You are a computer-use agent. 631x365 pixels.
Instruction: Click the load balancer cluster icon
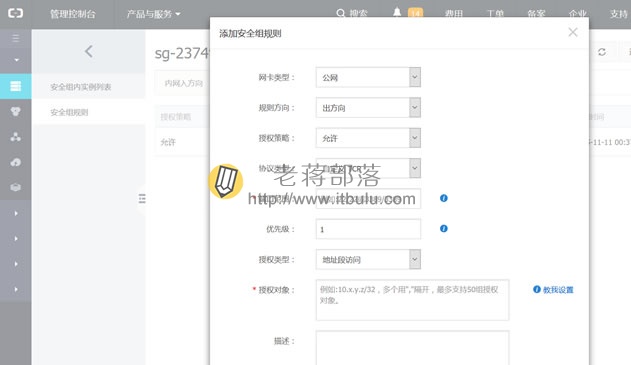(16, 137)
